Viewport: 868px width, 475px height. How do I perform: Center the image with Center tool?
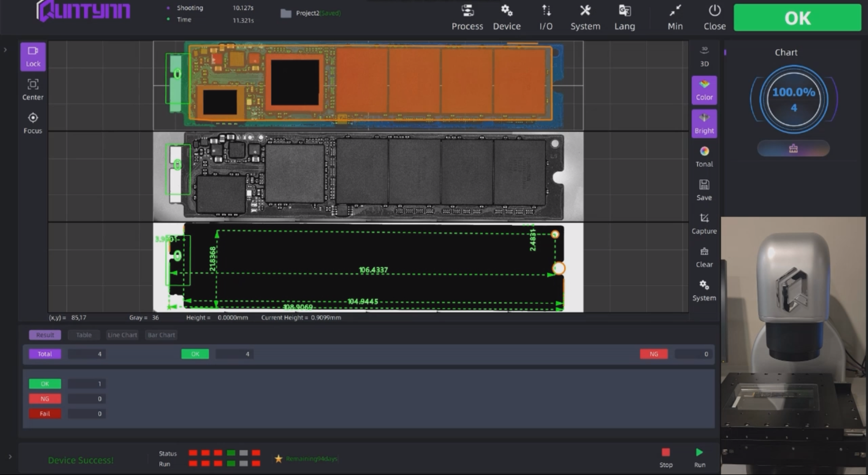tap(33, 90)
